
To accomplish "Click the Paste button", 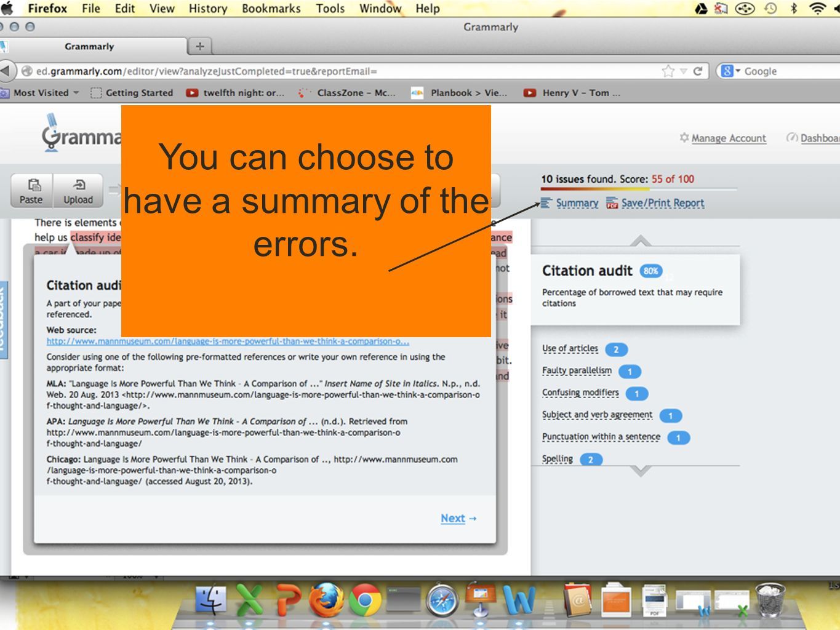I will click(x=31, y=191).
